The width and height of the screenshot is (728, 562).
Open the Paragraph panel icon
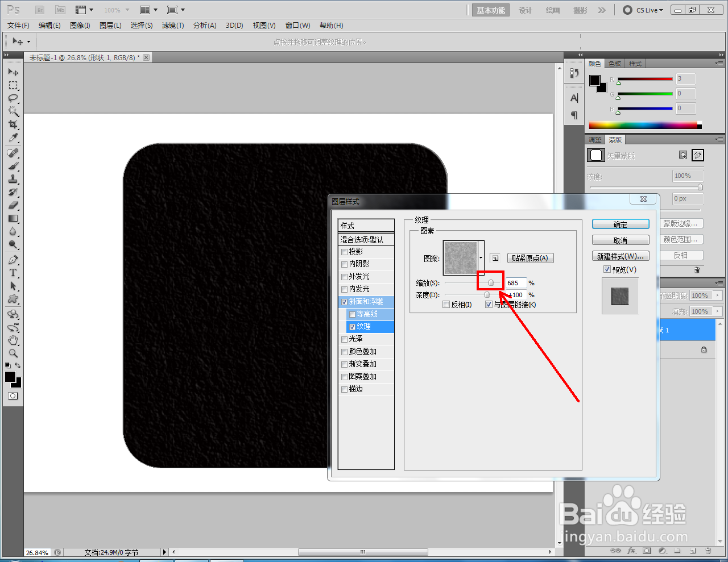tap(574, 115)
